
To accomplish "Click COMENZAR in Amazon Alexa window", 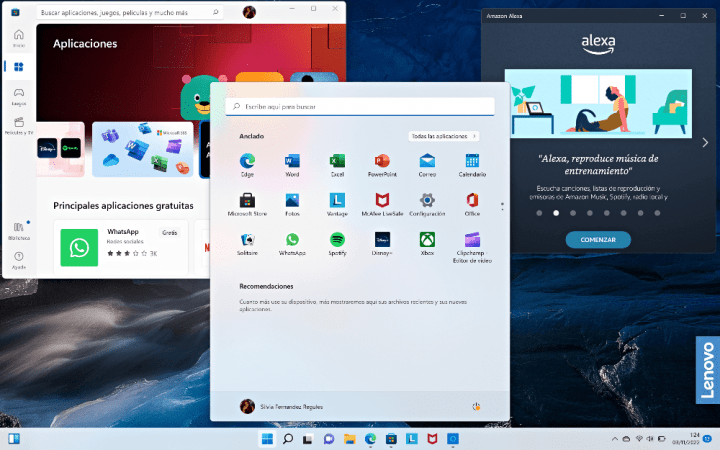I will pos(598,240).
